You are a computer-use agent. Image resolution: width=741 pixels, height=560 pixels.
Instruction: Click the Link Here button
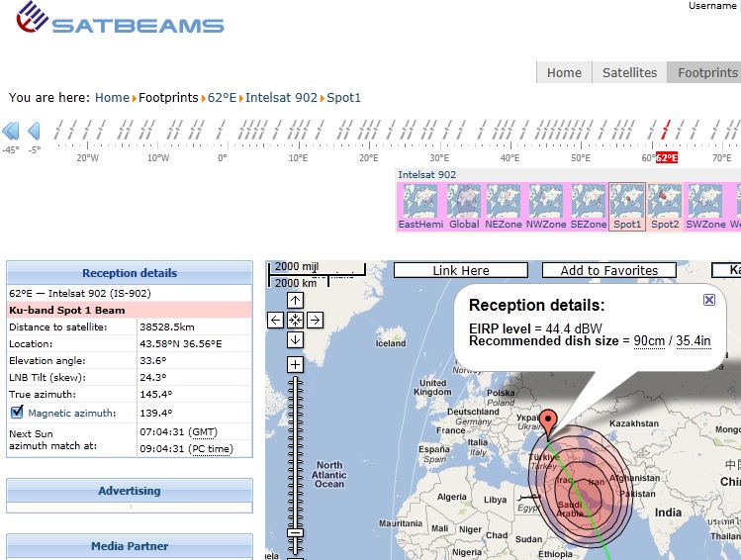coord(461,270)
